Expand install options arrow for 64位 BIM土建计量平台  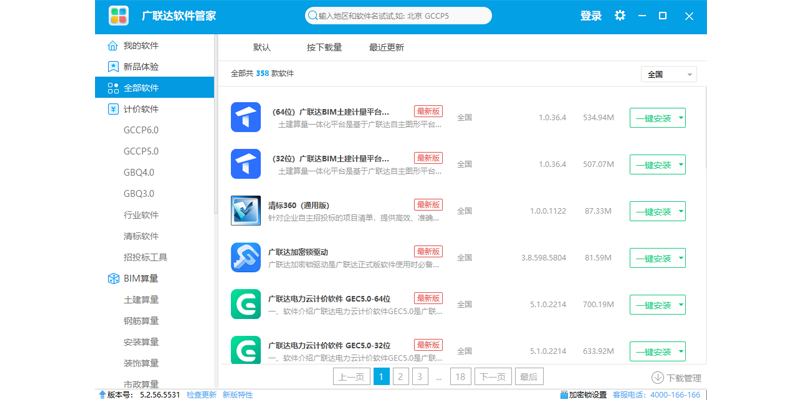[681, 118]
